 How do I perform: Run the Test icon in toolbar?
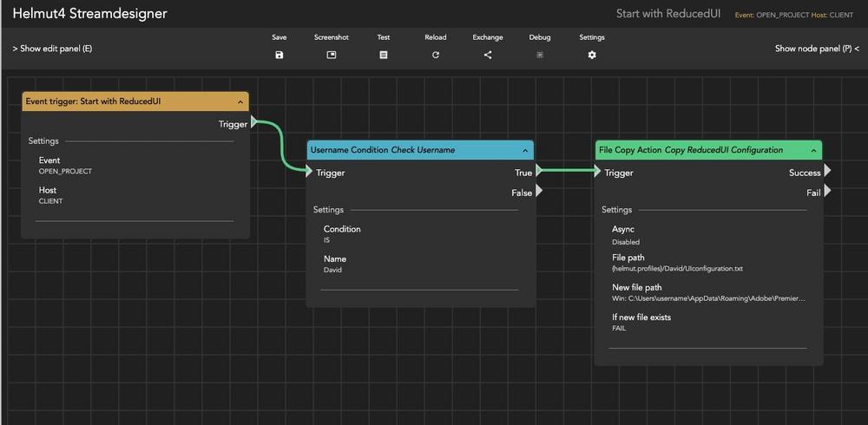[384, 55]
